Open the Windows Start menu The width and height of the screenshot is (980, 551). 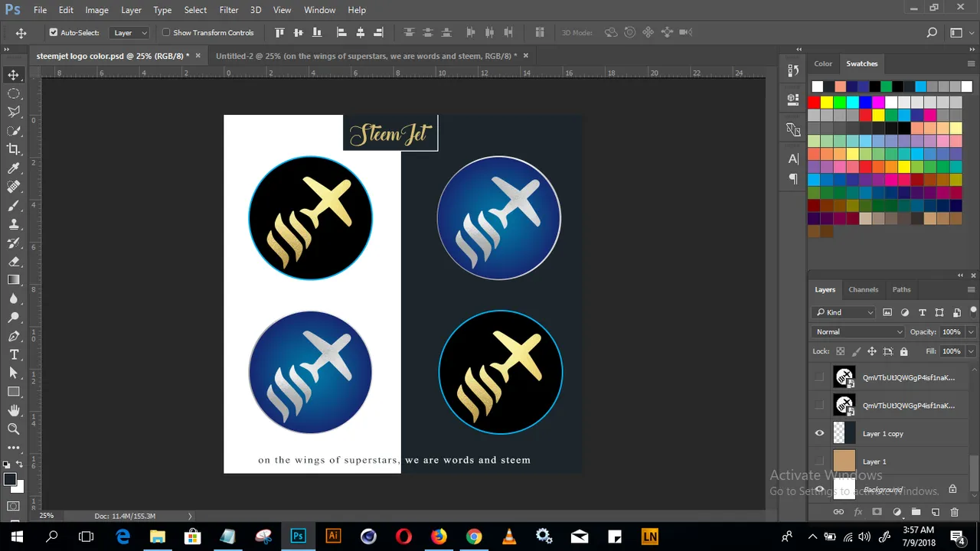(17, 536)
